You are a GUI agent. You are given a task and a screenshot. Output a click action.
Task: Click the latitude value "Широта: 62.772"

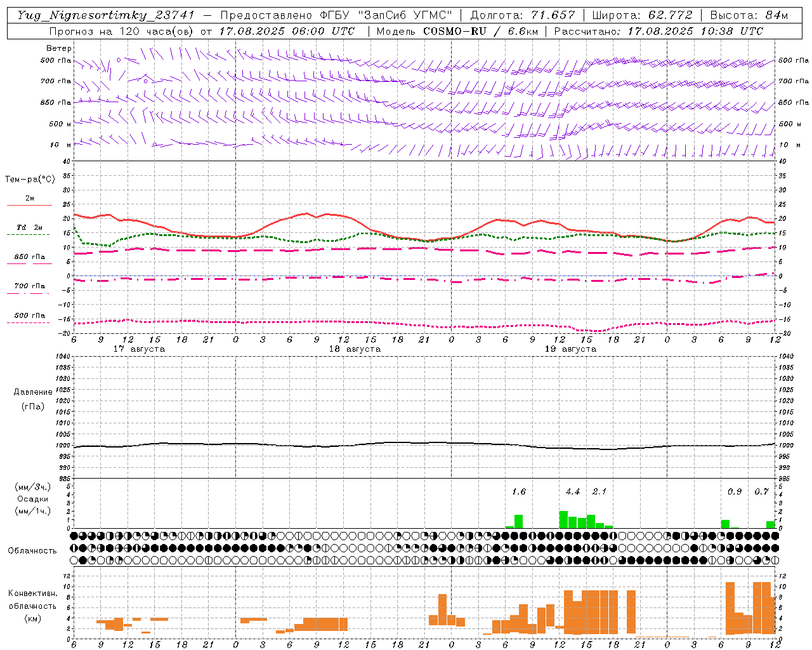click(642, 15)
